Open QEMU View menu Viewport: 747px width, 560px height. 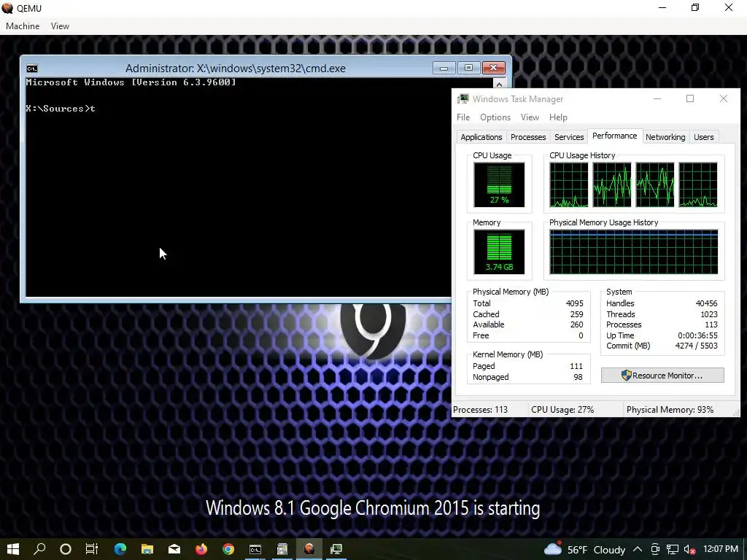click(60, 26)
